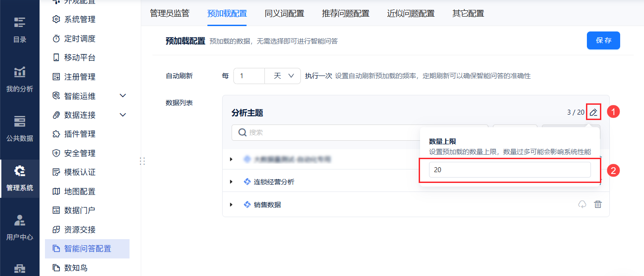
Task: Click the 连锁经营分析 theme icon
Action: coord(247,182)
